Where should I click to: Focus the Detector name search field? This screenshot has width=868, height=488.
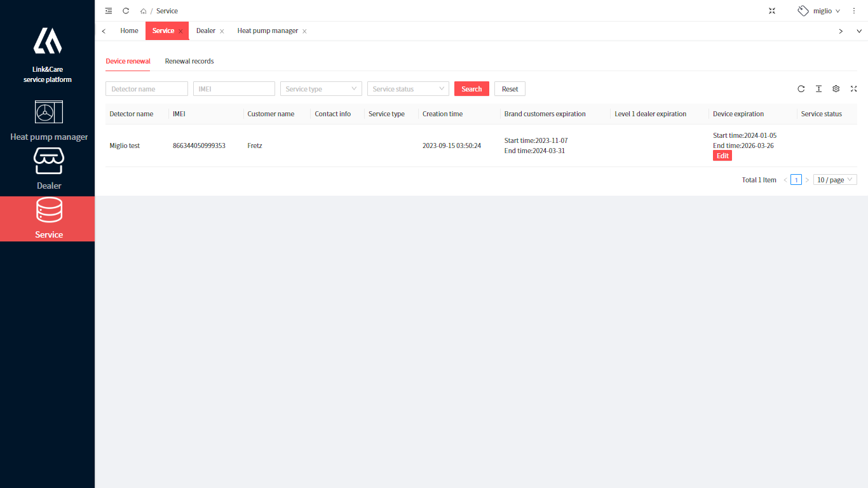coord(147,89)
